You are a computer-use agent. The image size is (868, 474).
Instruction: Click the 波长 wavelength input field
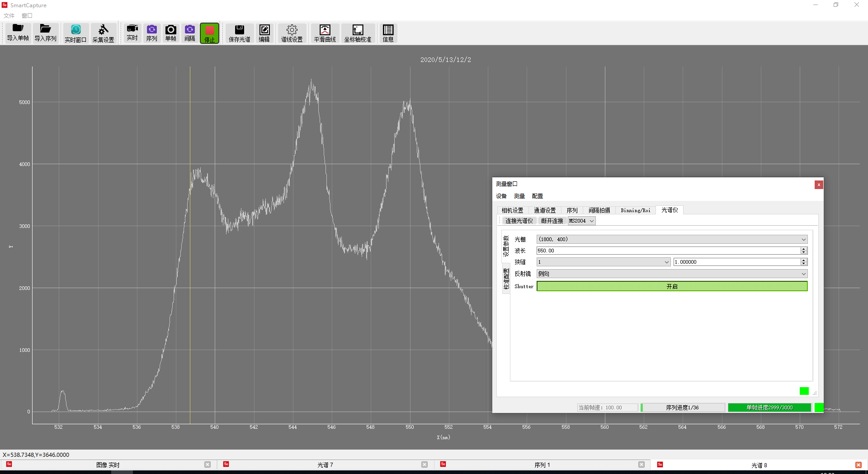coord(668,251)
